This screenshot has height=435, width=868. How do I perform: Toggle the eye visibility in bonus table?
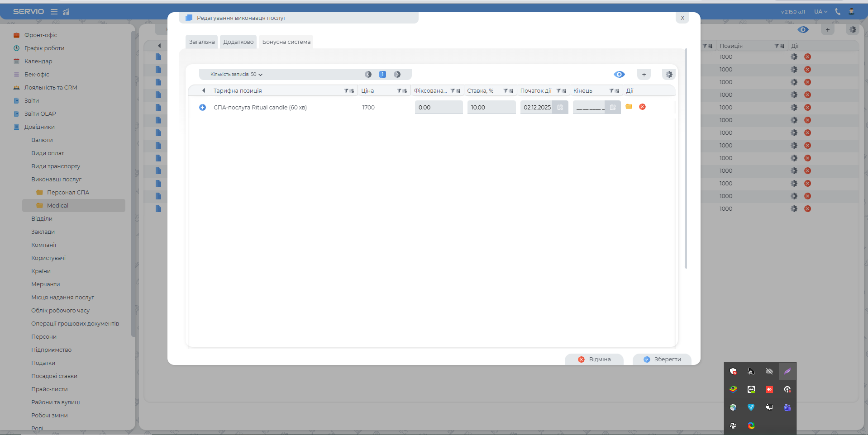coord(619,74)
